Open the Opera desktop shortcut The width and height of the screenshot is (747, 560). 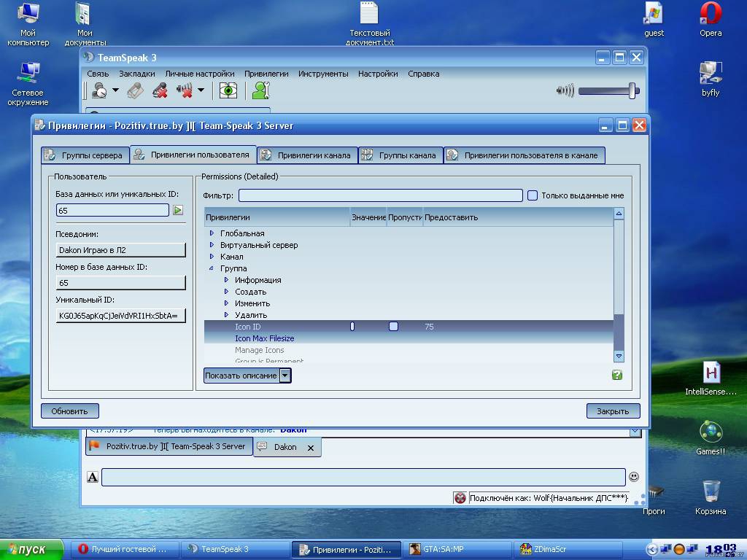point(711,20)
